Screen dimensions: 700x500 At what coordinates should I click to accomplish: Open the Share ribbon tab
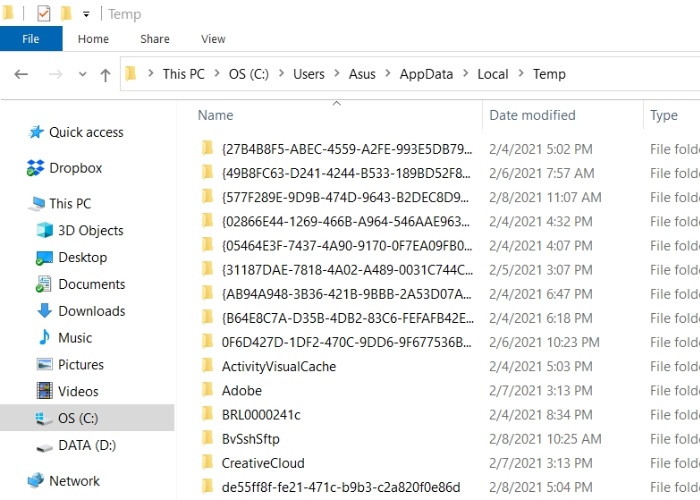tap(155, 39)
